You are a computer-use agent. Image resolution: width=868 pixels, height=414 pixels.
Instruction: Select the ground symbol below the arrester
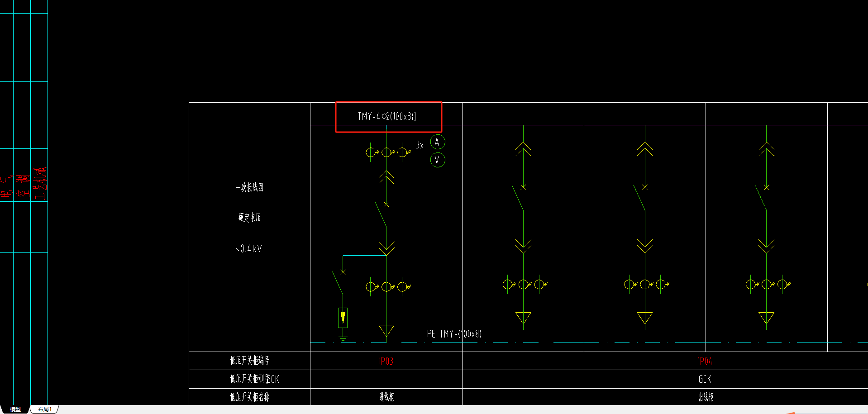click(x=343, y=338)
